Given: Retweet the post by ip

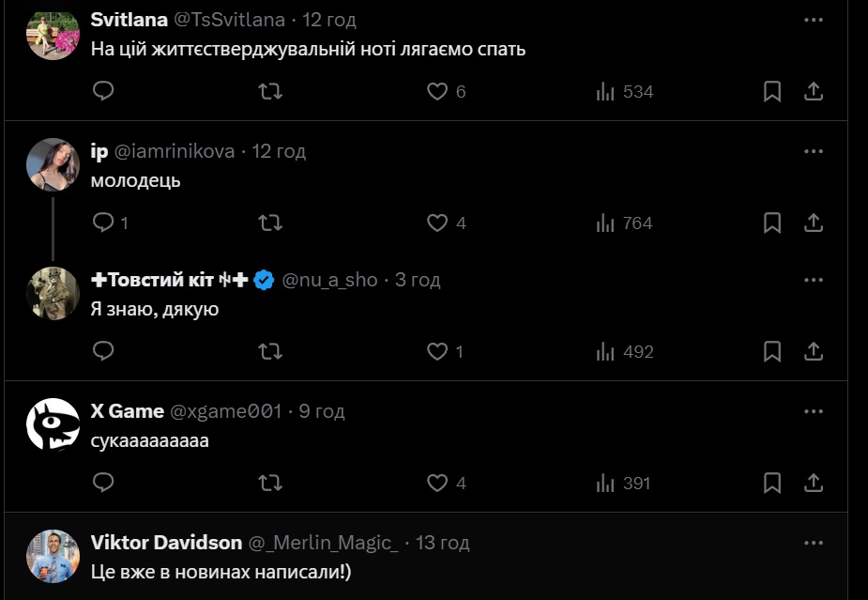Looking at the screenshot, I should (270, 223).
